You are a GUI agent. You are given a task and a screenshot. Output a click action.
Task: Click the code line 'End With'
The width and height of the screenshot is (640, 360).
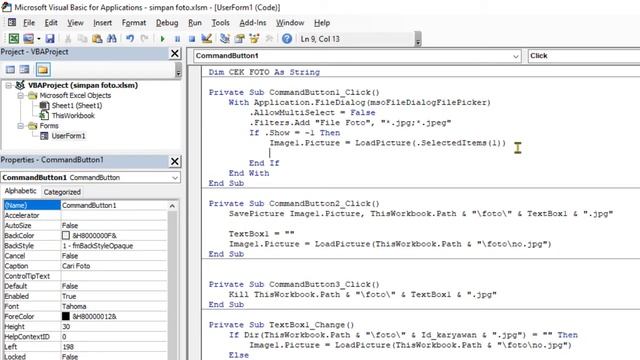coord(249,173)
